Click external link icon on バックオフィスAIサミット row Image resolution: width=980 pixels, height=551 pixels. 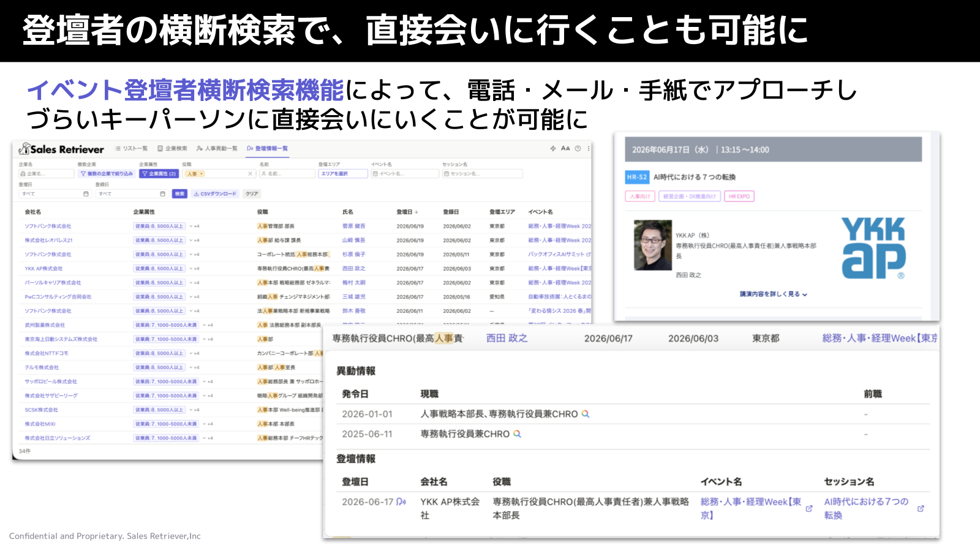tap(589, 254)
